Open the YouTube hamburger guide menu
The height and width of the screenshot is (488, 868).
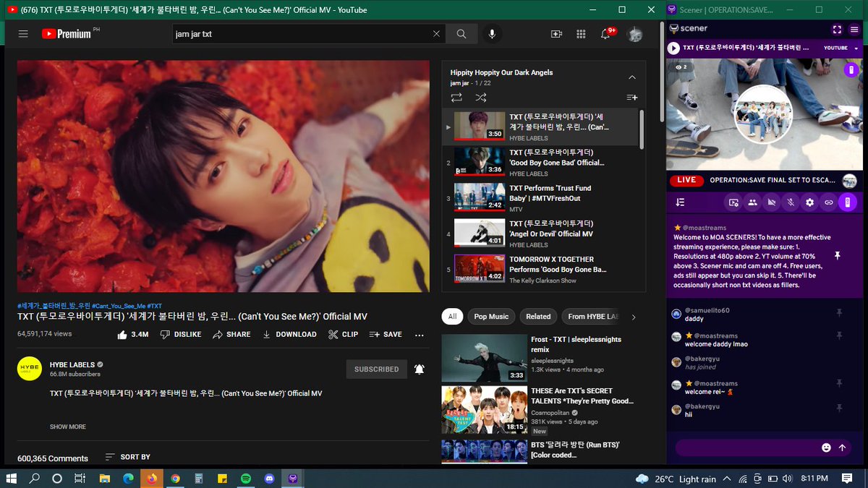pyautogui.click(x=23, y=34)
